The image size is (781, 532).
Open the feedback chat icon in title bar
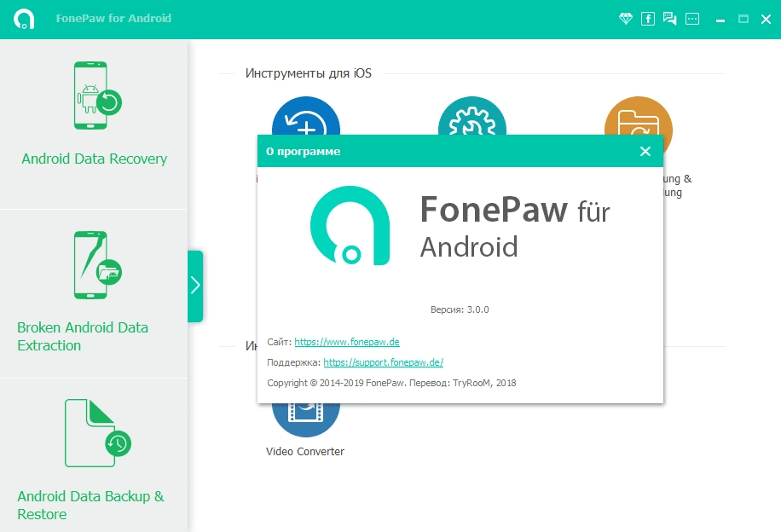(x=669, y=19)
